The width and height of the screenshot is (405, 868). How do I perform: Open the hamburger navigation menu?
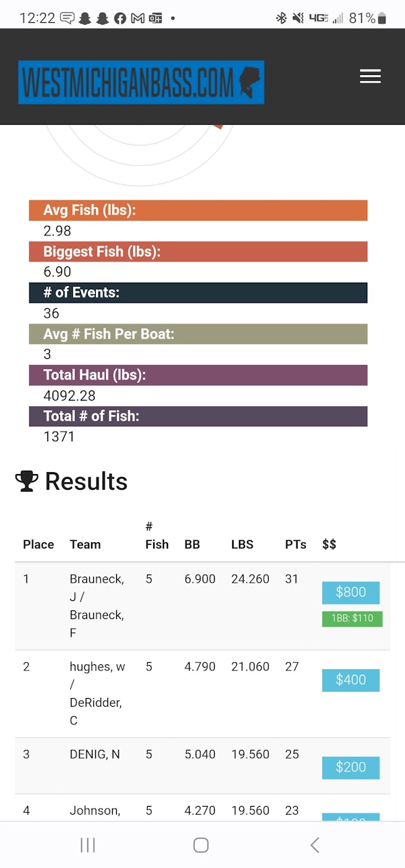tap(370, 76)
